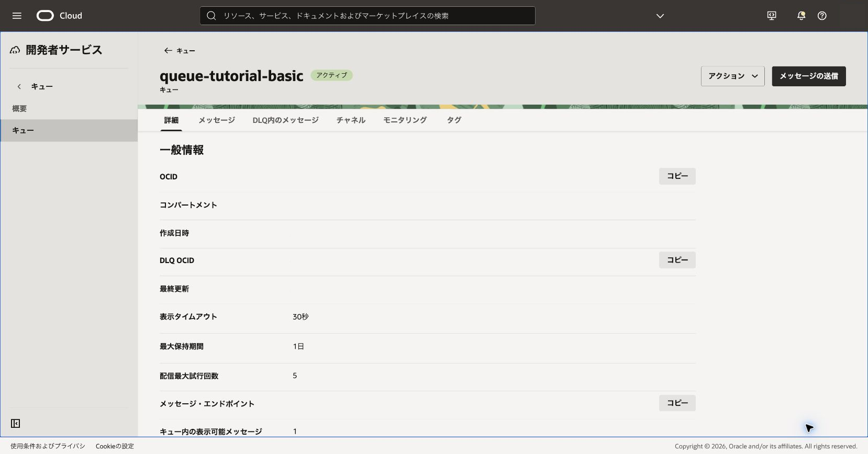
Task: Open the help question mark icon
Action: coord(822,16)
